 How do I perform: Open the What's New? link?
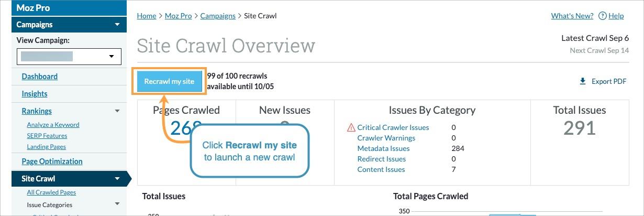click(x=572, y=16)
